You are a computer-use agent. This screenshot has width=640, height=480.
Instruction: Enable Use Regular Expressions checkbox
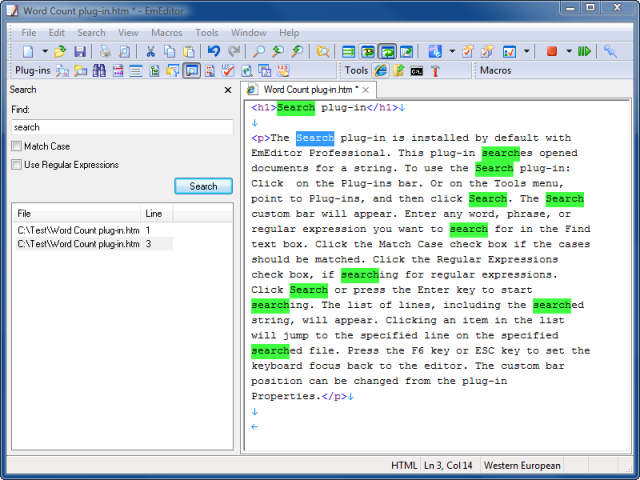click(x=17, y=164)
